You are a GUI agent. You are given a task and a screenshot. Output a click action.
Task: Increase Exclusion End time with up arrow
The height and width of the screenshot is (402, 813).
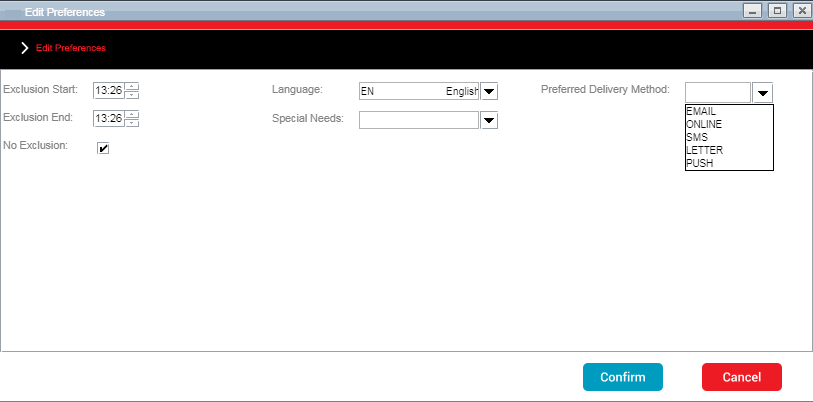pyautogui.click(x=133, y=114)
